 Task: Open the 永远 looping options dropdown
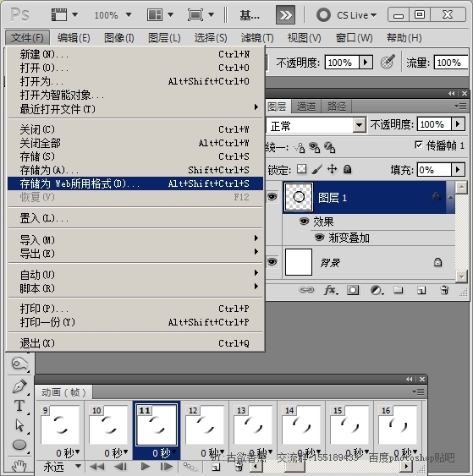tap(79, 466)
